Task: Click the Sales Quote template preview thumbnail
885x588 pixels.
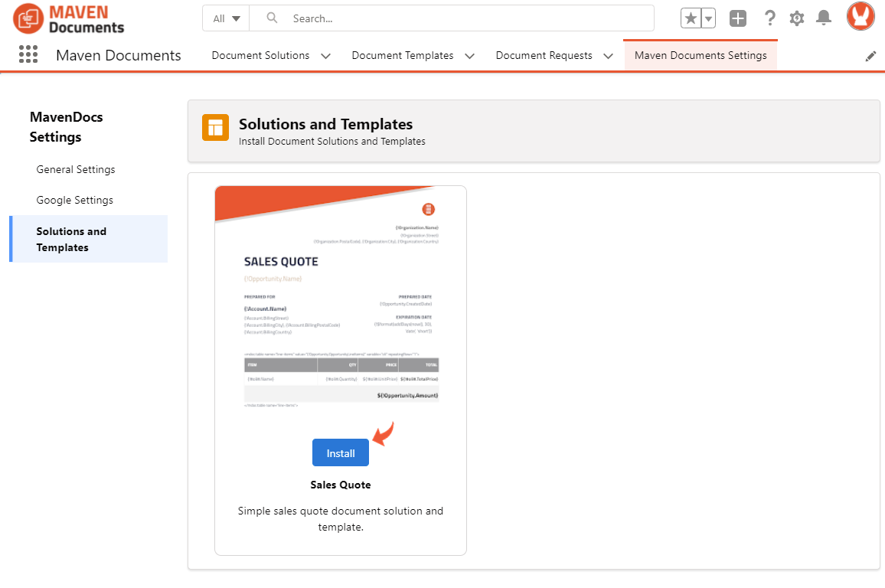Action: click(341, 302)
